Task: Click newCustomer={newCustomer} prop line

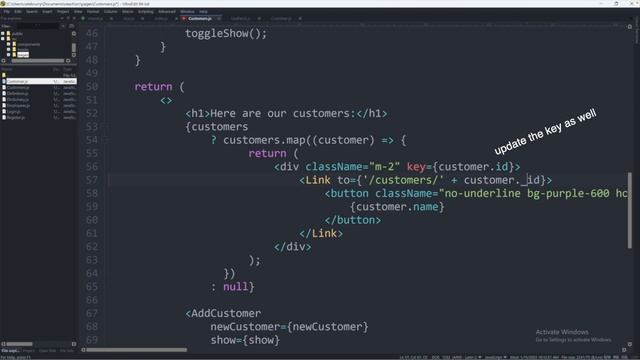Action: [x=289, y=327]
